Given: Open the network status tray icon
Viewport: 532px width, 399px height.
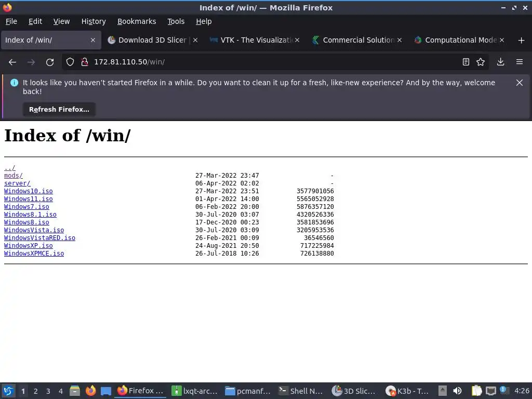Looking at the screenshot, I should point(490,391).
